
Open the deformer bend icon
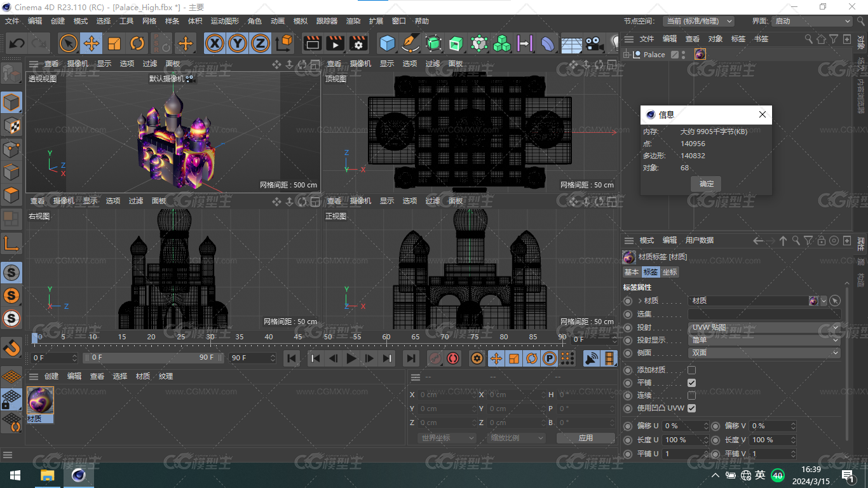[547, 43]
